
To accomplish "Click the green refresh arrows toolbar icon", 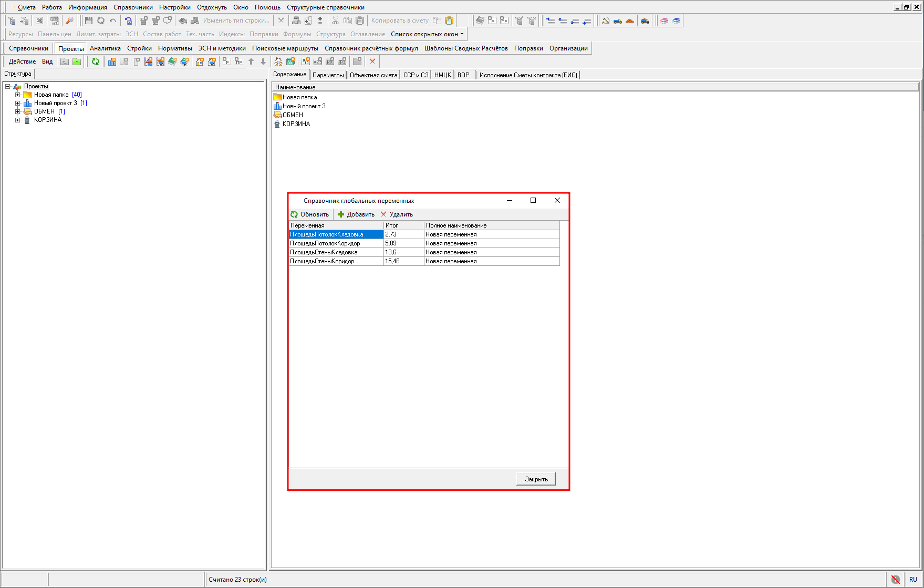I will (96, 61).
